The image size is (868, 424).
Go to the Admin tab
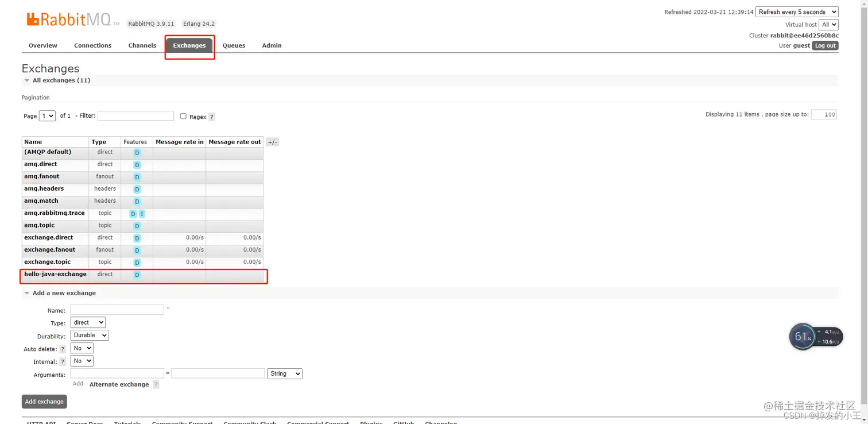coord(272,45)
